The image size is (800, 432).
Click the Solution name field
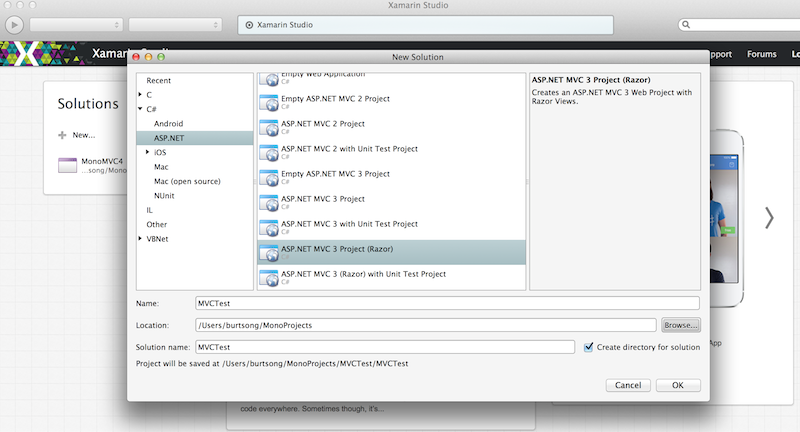385,347
